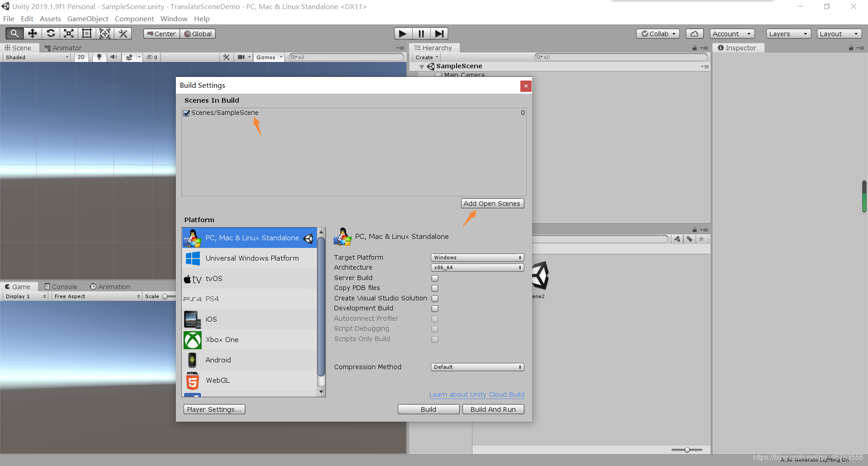Select Universal Windows Platform
868x466 pixels.
250,258
